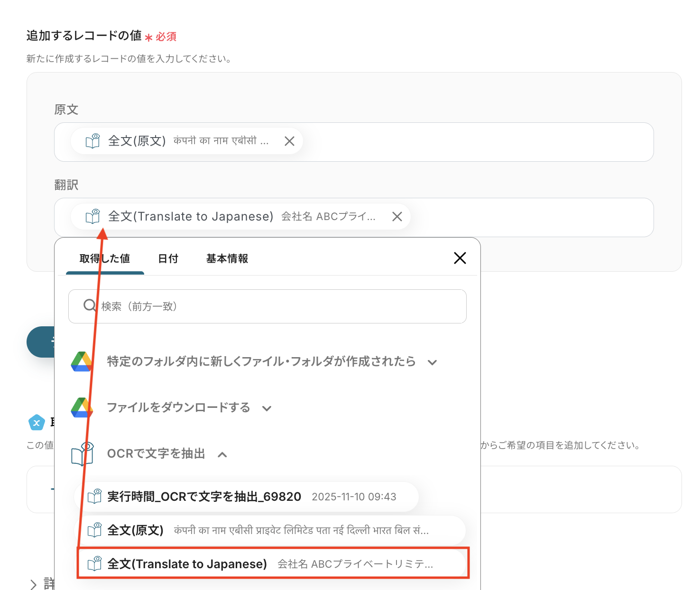
Task: Remove the 全文(原文) chip from 原文 field
Action: (x=289, y=141)
